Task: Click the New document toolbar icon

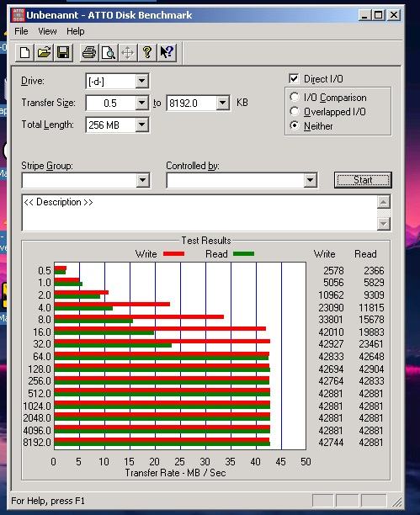Action: click(24, 52)
